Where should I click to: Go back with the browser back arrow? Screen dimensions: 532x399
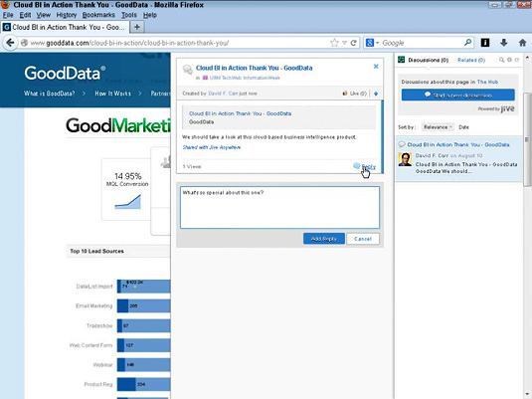click(x=10, y=43)
